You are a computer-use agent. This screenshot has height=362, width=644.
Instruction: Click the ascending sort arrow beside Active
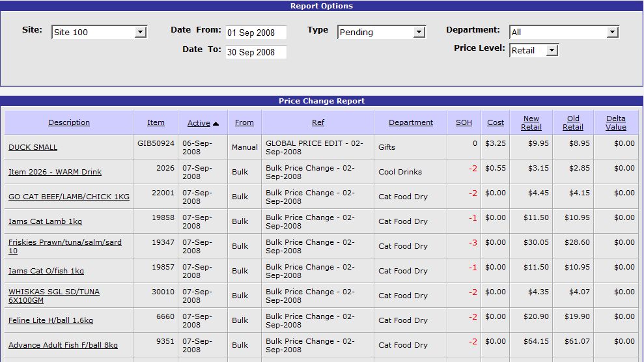(216, 124)
